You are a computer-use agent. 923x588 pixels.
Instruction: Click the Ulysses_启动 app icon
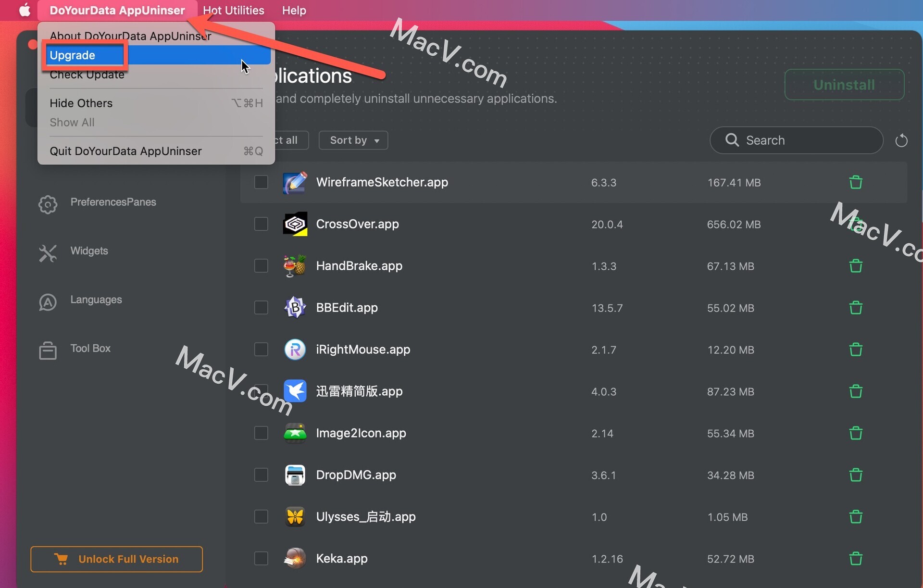click(x=295, y=517)
